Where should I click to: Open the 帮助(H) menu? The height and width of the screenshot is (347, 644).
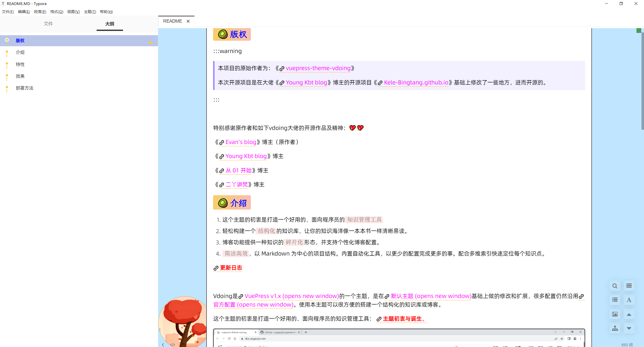pyautogui.click(x=106, y=12)
